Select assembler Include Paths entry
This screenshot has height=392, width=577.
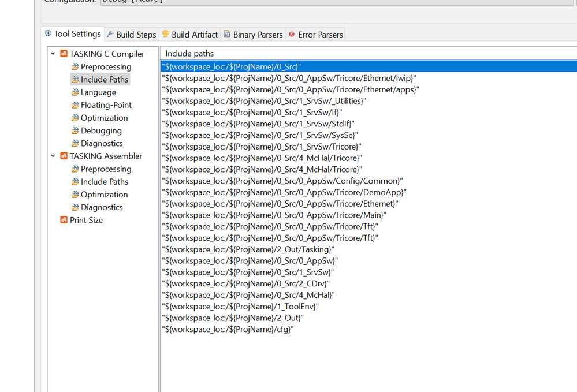(104, 182)
